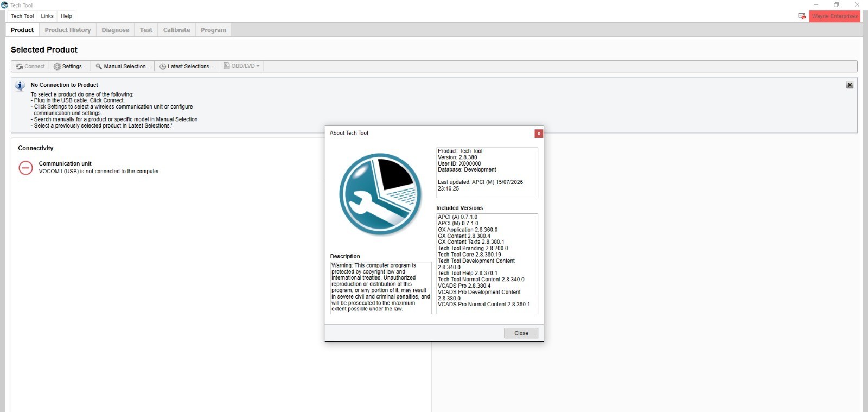Click the Tech Tool logo in About dialog

pyautogui.click(x=380, y=194)
